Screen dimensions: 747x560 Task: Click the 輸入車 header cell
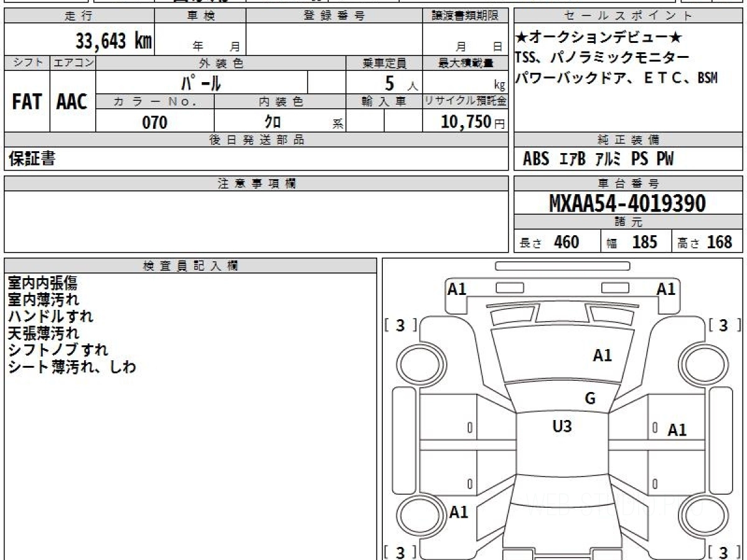[x=384, y=102]
